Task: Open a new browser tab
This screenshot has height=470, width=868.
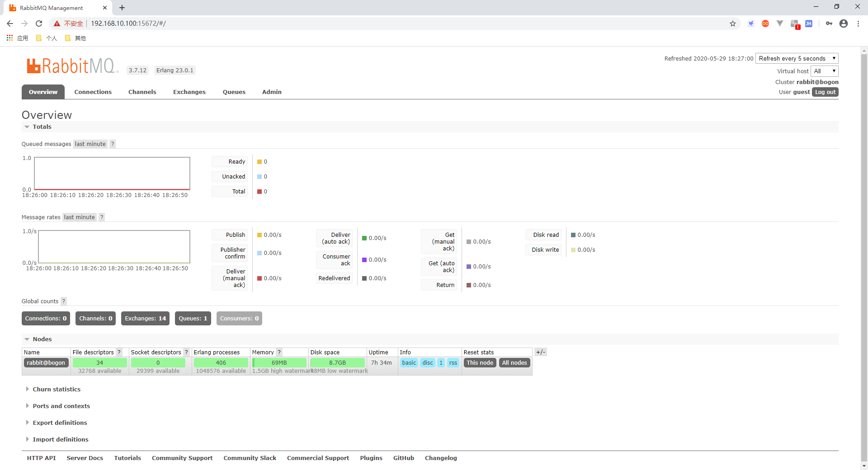Action: [122, 8]
